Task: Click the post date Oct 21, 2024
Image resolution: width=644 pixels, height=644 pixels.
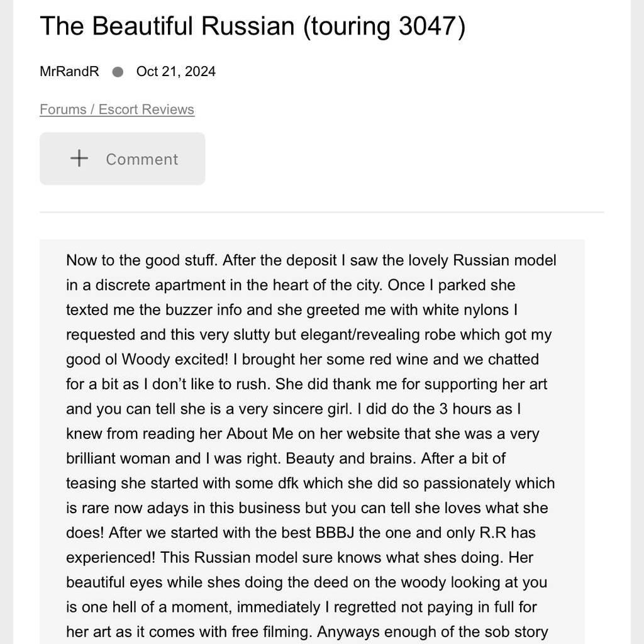Action: coord(176,72)
